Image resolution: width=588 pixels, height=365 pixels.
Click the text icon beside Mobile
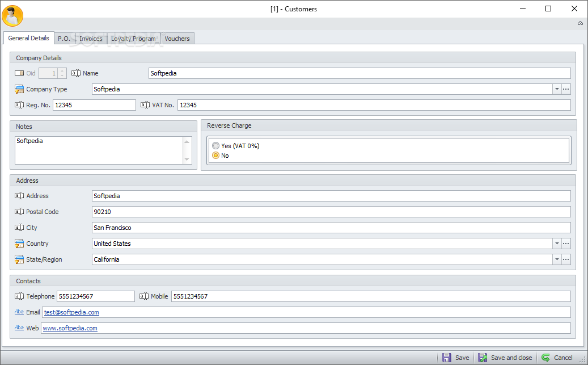144,296
